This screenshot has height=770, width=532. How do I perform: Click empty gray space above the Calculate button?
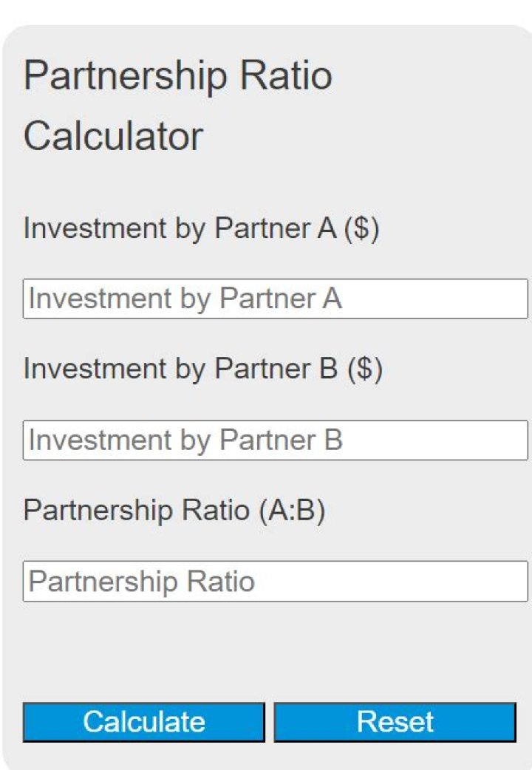pos(266,650)
